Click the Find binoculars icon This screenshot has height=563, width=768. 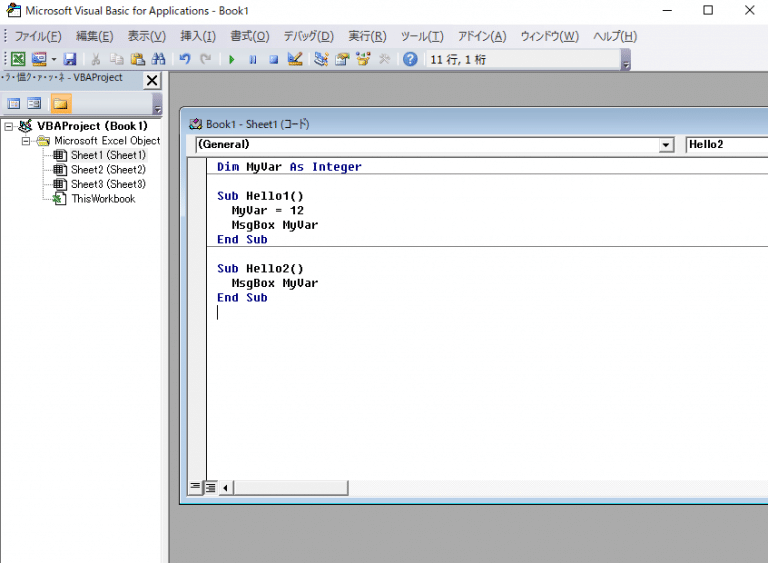[x=158, y=59]
